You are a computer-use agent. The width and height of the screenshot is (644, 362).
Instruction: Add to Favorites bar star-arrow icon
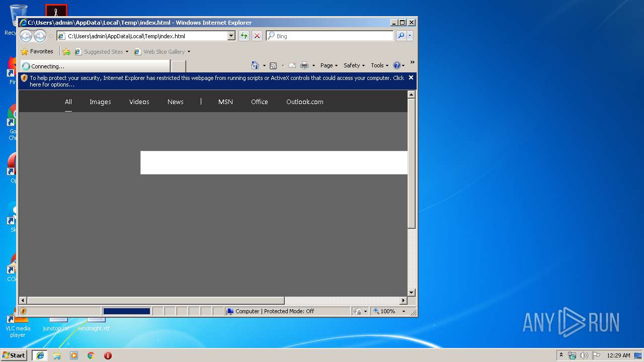66,51
